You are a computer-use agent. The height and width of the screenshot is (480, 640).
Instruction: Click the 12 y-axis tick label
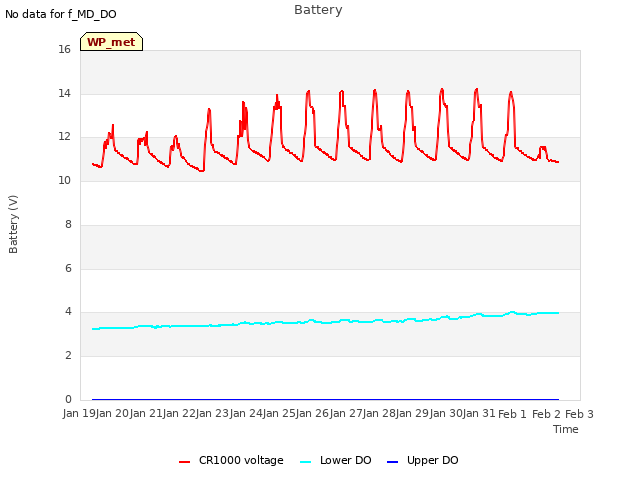[64, 136]
